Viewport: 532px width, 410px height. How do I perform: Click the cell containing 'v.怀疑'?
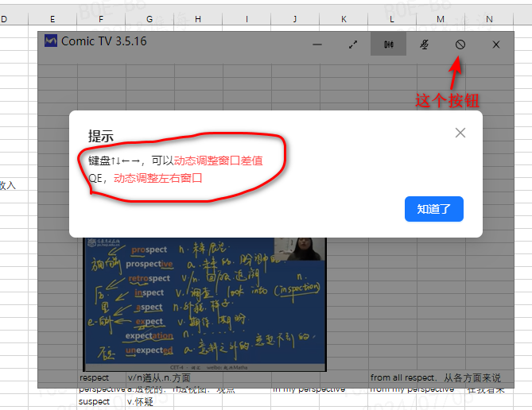[150, 401]
